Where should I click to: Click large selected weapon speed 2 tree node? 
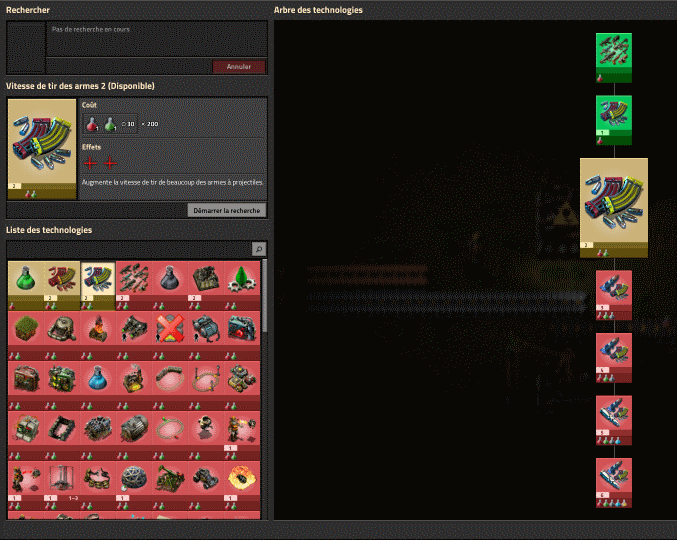click(x=614, y=208)
